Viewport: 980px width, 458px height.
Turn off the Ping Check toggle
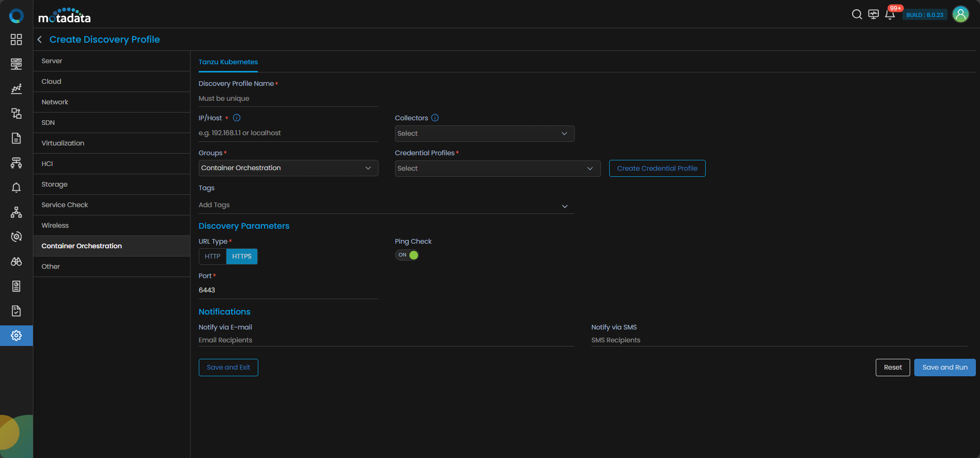(407, 255)
